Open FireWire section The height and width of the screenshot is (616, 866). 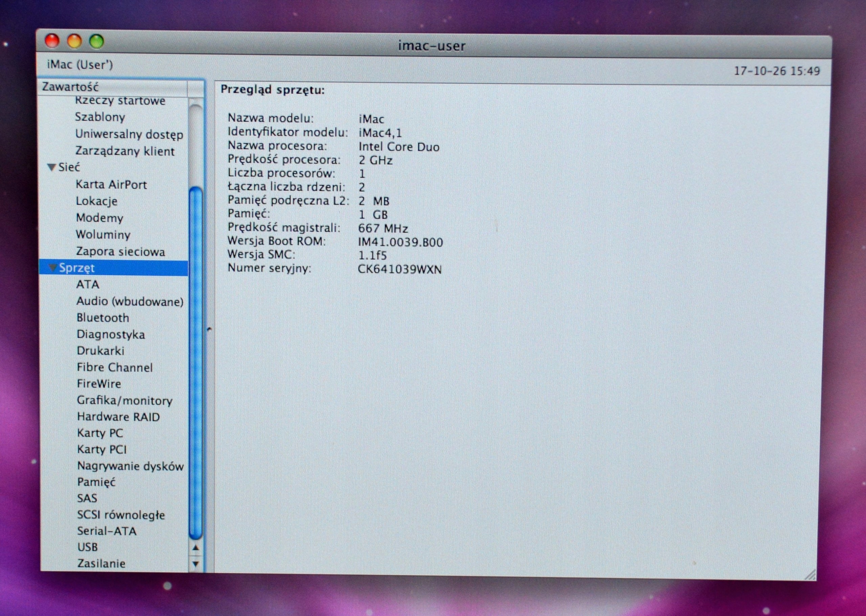pyautogui.click(x=99, y=383)
